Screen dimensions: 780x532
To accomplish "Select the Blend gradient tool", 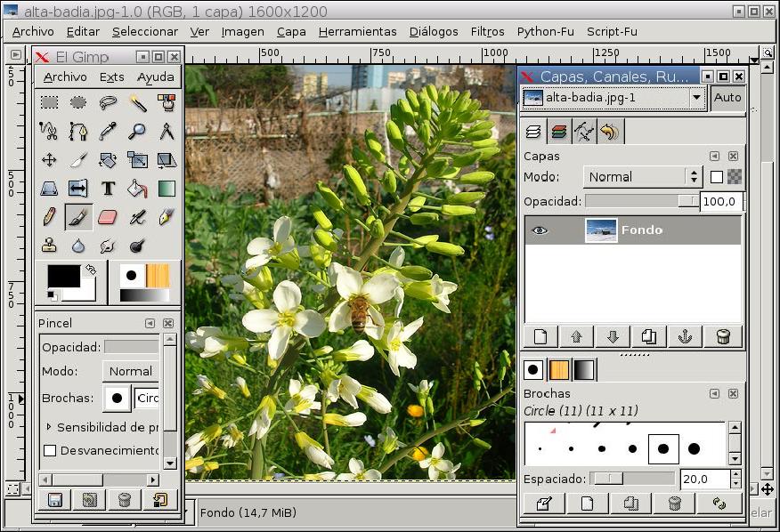I will [167, 189].
